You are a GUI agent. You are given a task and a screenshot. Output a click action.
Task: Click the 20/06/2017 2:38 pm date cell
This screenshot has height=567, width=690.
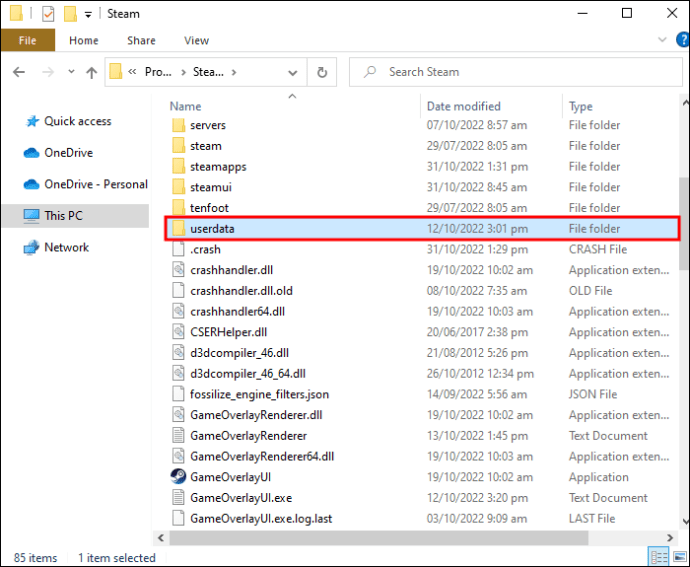tap(477, 332)
